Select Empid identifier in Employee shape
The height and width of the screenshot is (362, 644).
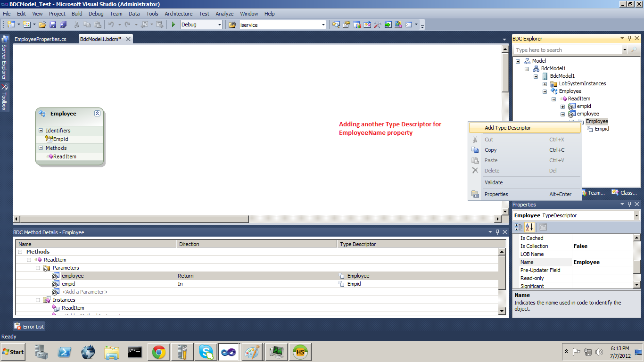click(x=60, y=139)
